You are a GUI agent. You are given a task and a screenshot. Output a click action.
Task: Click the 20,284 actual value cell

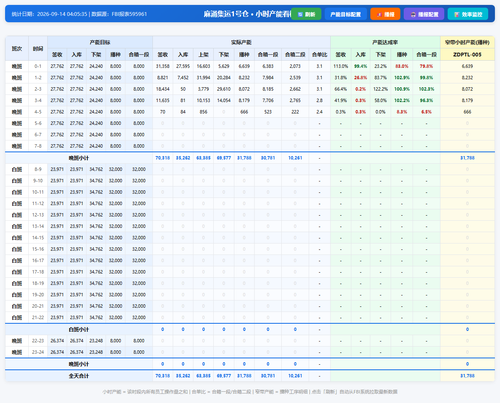(224, 77)
